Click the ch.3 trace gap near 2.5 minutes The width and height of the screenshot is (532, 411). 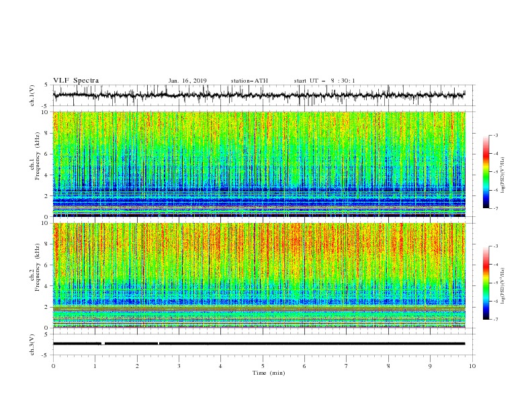click(x=159, y=344)
